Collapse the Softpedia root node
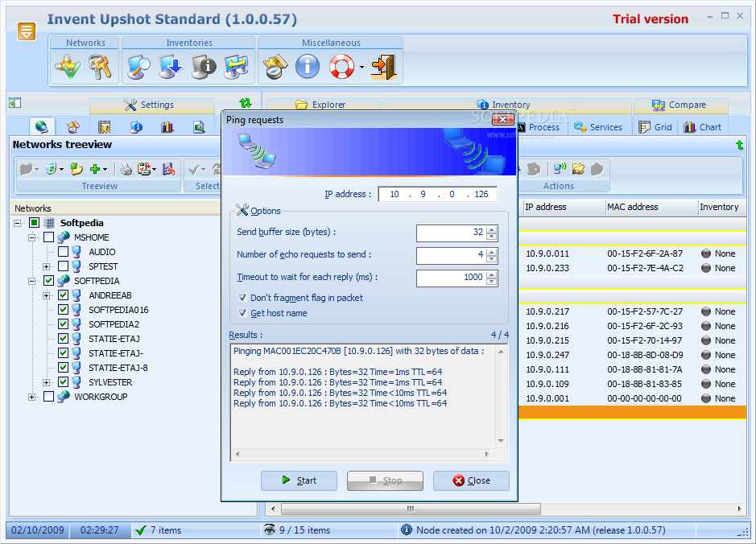This screenshot has width=756, height=544. [x=18, y=223]
